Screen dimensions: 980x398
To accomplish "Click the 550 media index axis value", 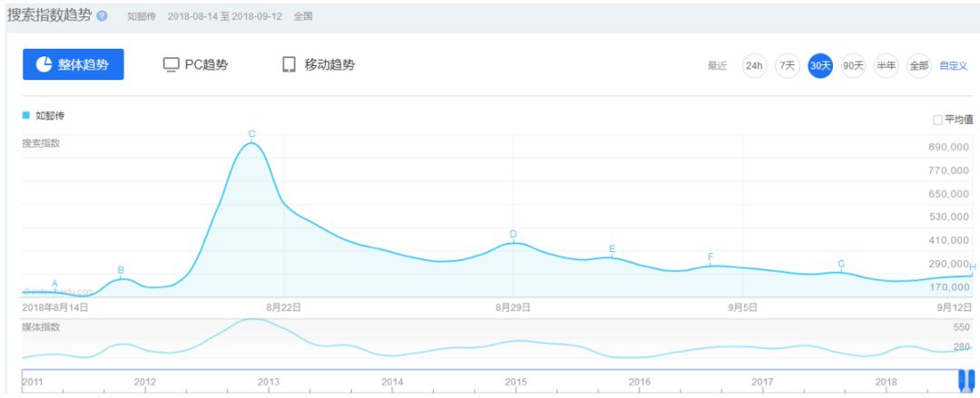I will point(962,327).
